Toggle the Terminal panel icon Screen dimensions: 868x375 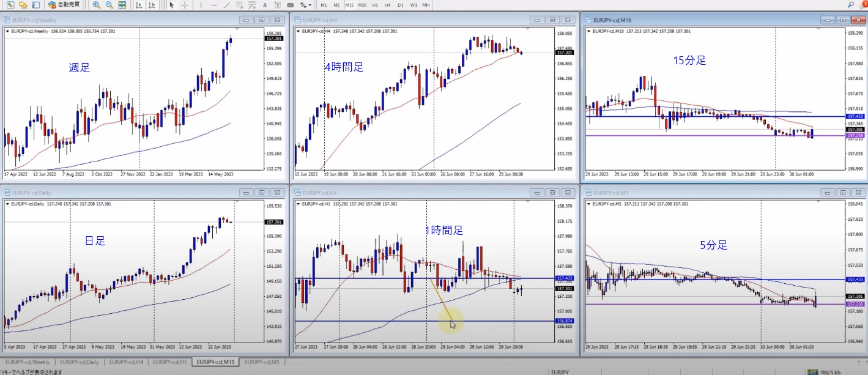[36, 5]
